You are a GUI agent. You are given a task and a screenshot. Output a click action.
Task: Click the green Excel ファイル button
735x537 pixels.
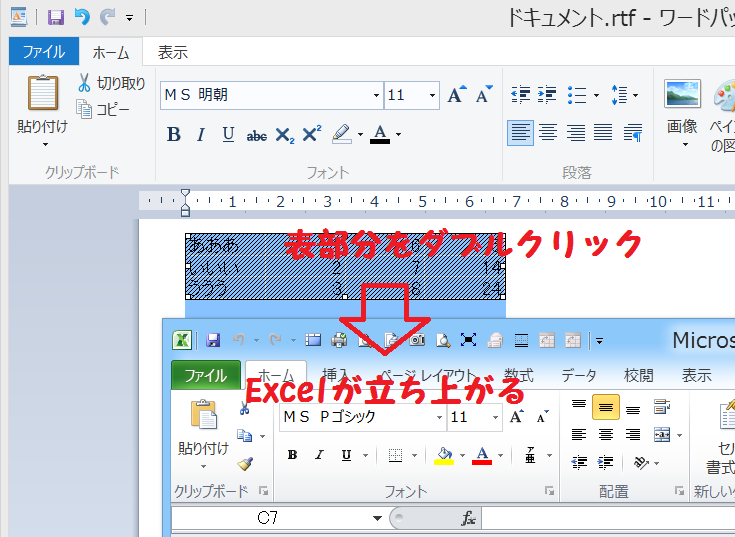click(206, 376)
